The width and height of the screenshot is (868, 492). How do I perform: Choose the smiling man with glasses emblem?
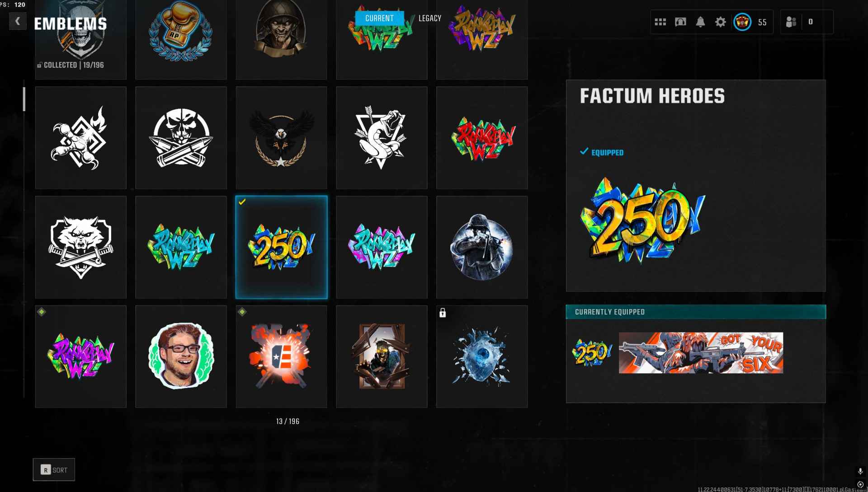[181, 356]
